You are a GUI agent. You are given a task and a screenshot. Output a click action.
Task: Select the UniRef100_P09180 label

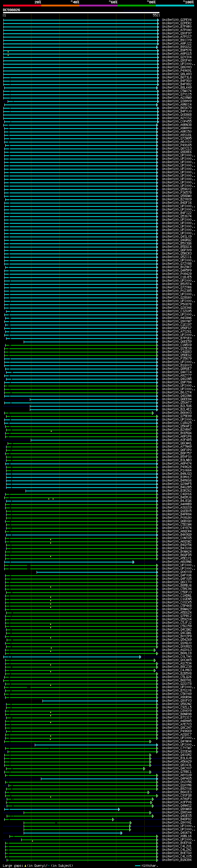point(177,518)
